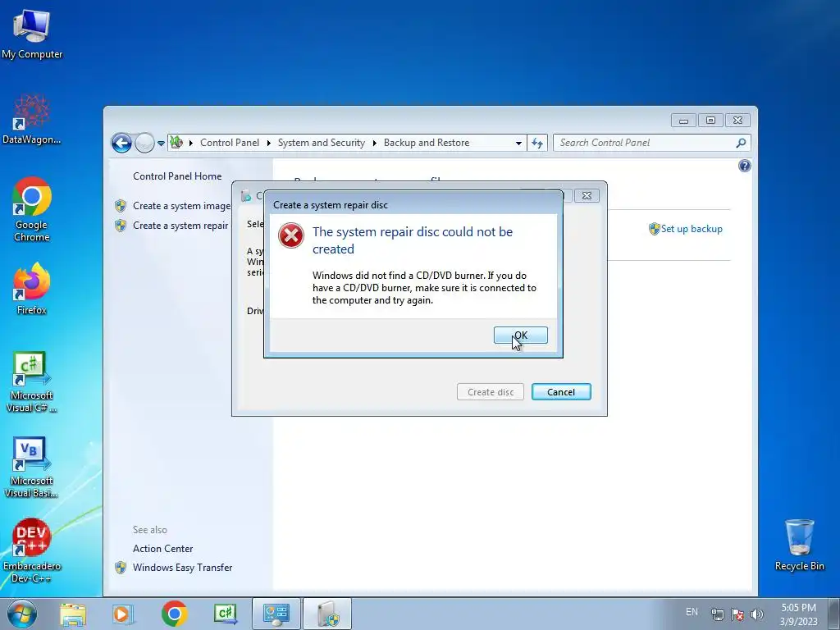Click OK in the error dialog
The height and width of the screenshot is (630, 840).
(520, 336)
